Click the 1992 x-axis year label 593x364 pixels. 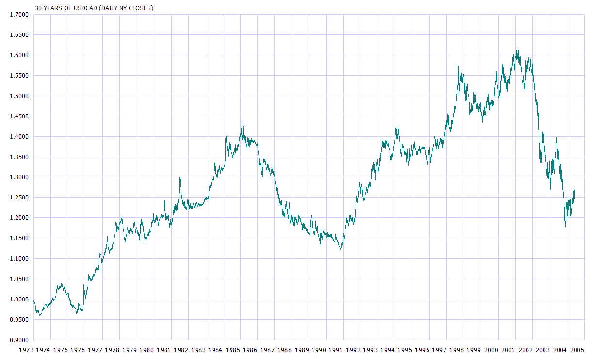point(354,350)
